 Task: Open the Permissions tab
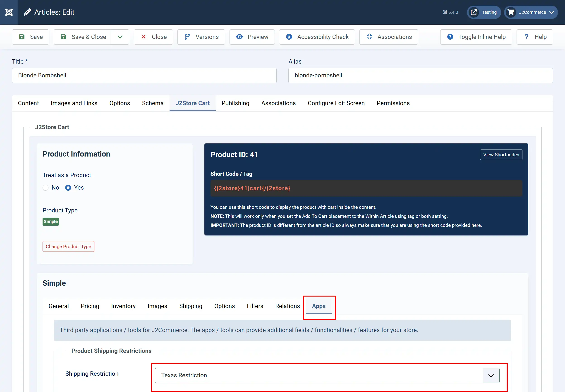click(393, 103)
